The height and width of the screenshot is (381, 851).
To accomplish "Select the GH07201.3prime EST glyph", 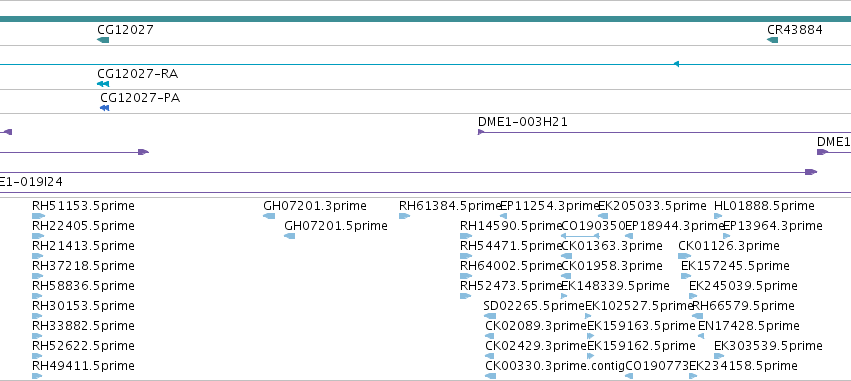I will pyautogui.click(x=269, y=216).
